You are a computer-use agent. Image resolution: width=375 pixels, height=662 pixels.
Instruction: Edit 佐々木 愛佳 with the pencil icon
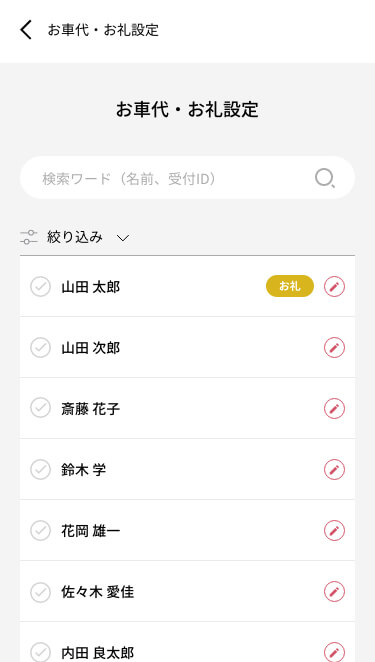pos(334,591)
